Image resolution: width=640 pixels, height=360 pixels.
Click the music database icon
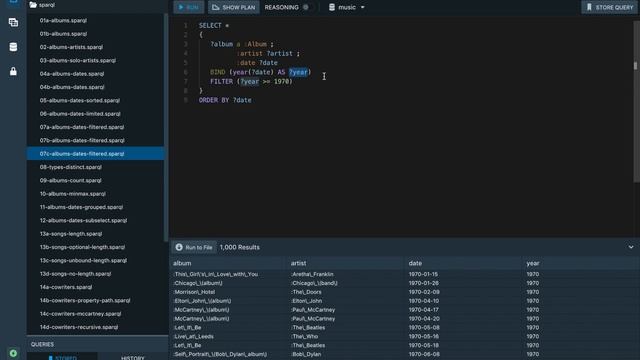pos(332,7)
